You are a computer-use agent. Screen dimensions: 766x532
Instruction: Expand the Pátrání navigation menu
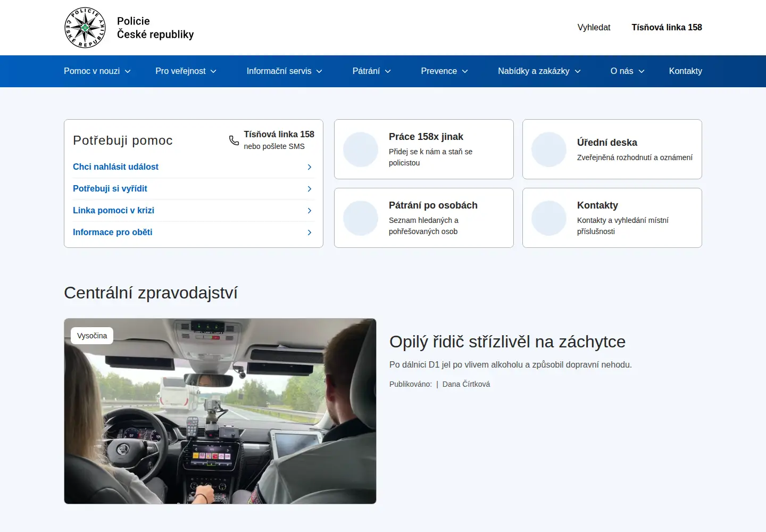tap(372, 71)
